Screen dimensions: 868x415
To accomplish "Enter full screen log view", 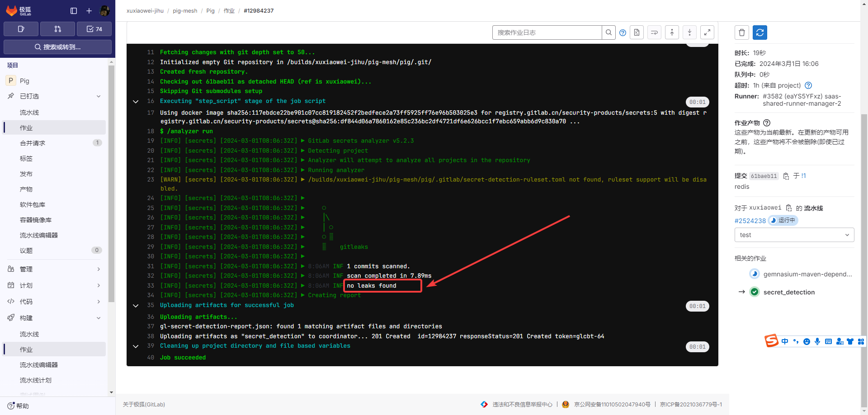I will (x=707, y=33).
